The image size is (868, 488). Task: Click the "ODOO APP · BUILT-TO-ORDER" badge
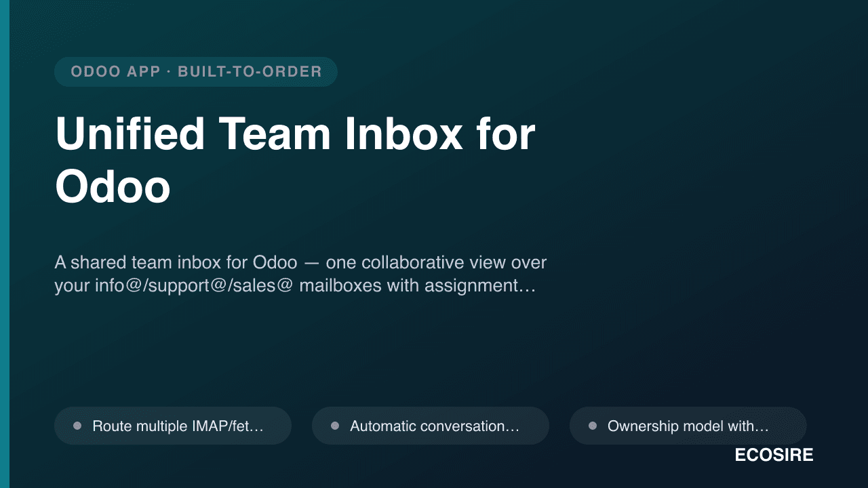click(x=196, y=72)
